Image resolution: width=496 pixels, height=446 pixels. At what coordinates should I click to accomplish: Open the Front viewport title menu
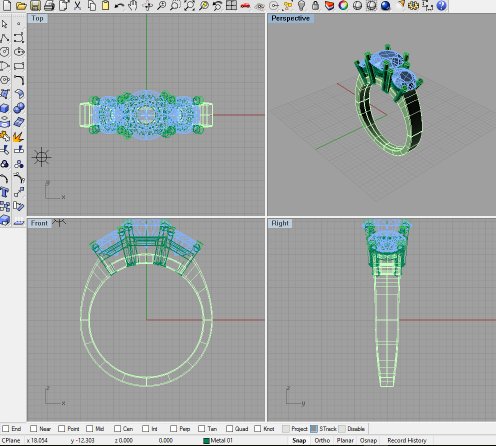tap(39, 223)
